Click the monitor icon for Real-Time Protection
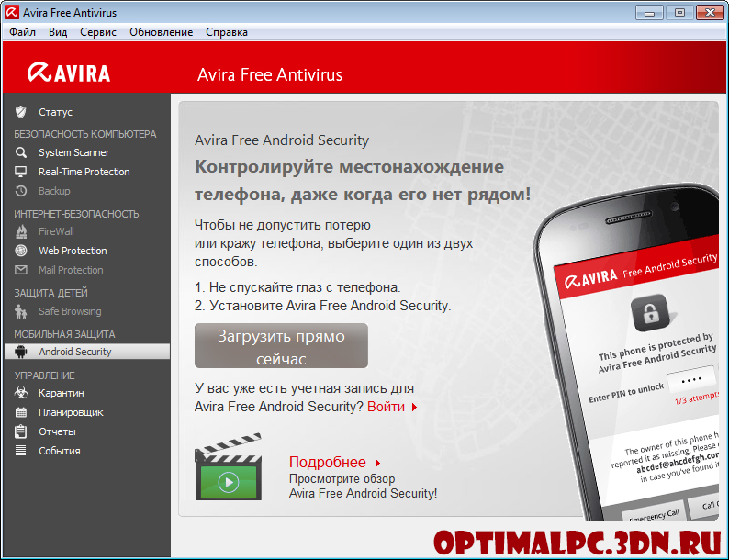 click(x=20, y=172)
